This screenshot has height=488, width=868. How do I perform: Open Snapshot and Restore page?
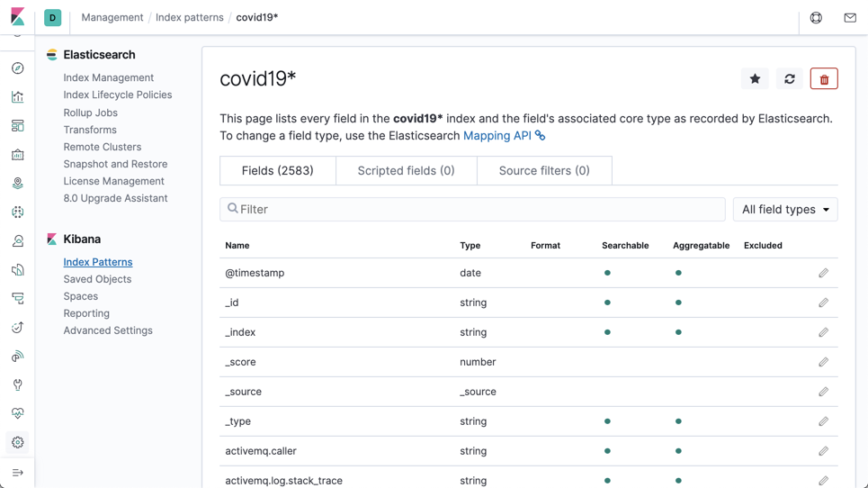click(x=115, y=164)
